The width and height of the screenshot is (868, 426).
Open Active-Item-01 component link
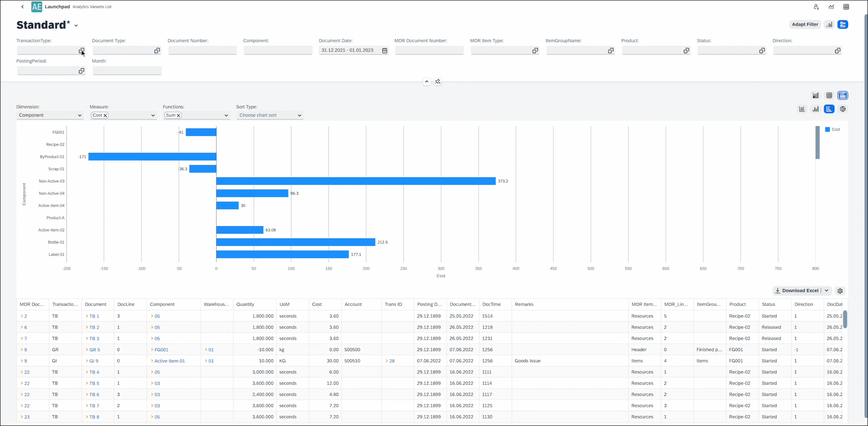click(x=170, y=361)
